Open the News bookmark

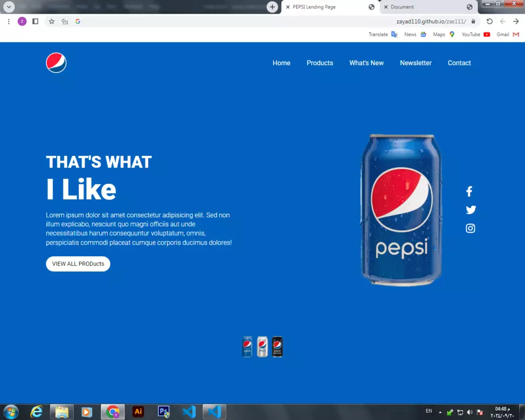click(415, 35)
